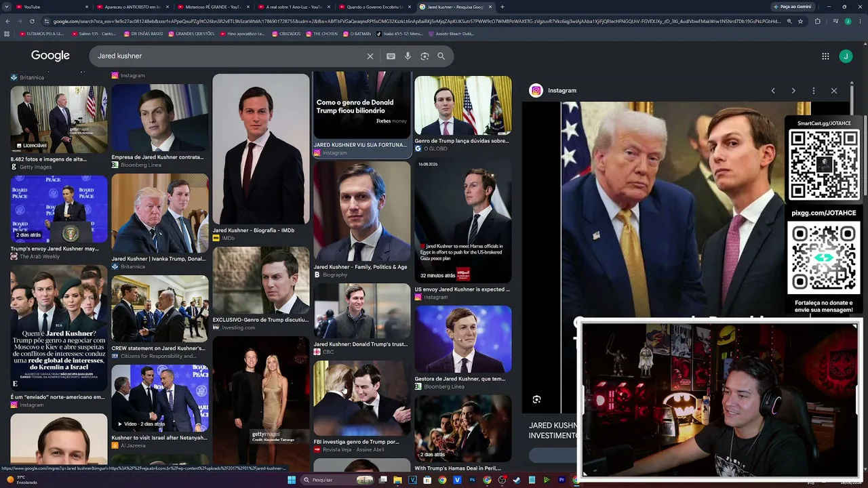868x488 pixels.
Task: Open the Windows Start menu
Action: tap(292, 480)
